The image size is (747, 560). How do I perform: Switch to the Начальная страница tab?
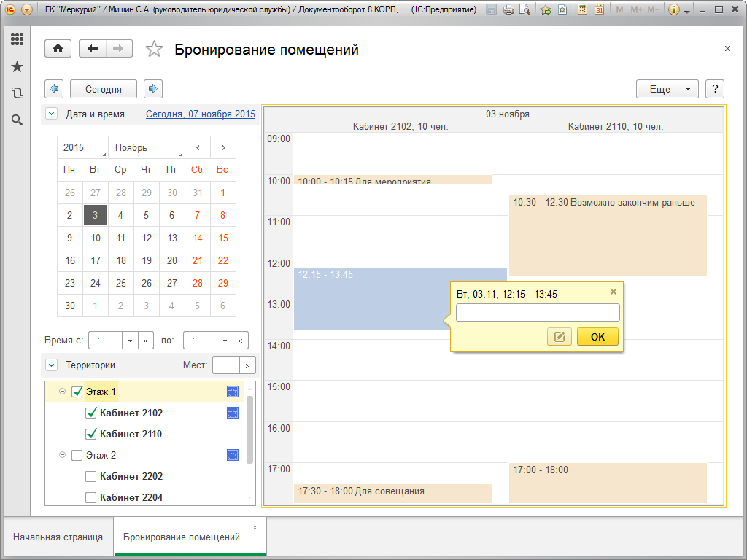tap(58, 537)
